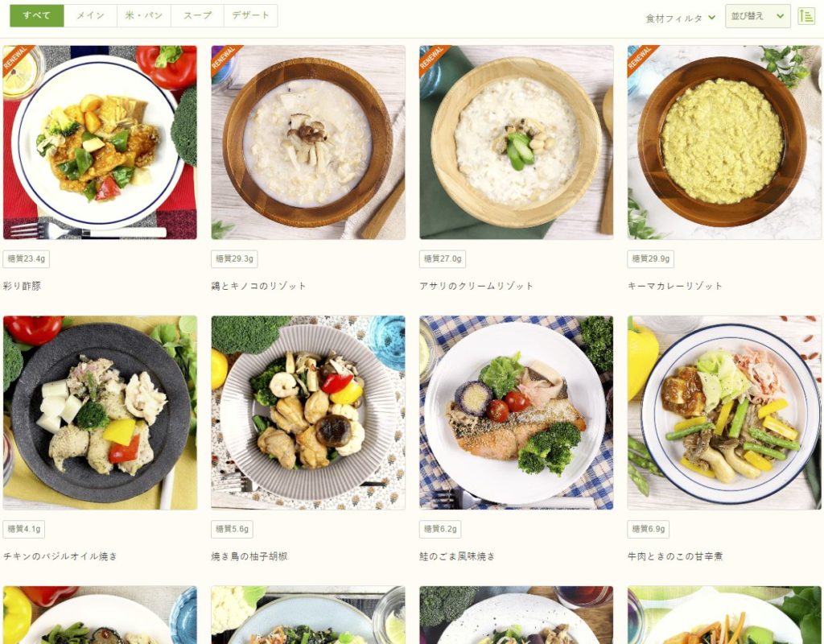Open the スープ tab
The height and width of the screenshot is (644, 824).
pyautogui.click(x=198, y=15)
